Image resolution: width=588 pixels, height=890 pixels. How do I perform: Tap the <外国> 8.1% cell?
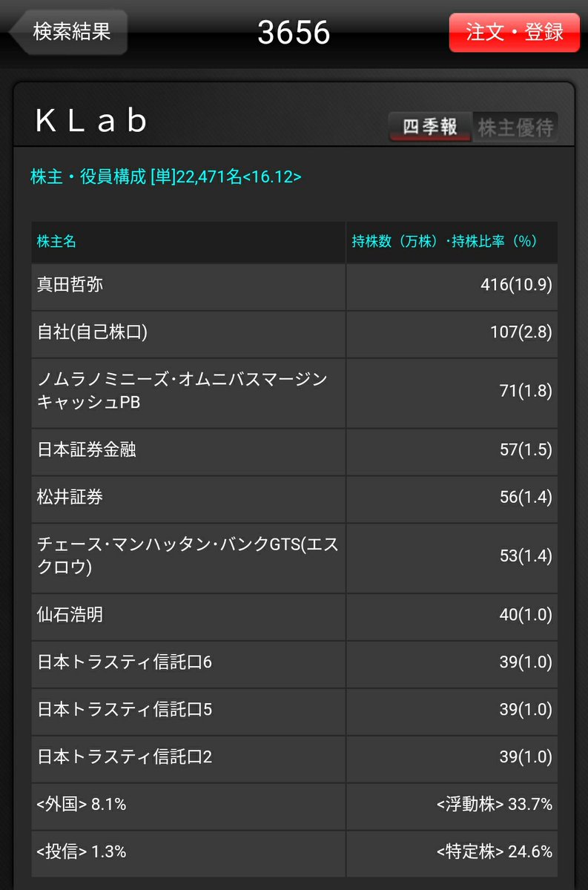[188, 805]
